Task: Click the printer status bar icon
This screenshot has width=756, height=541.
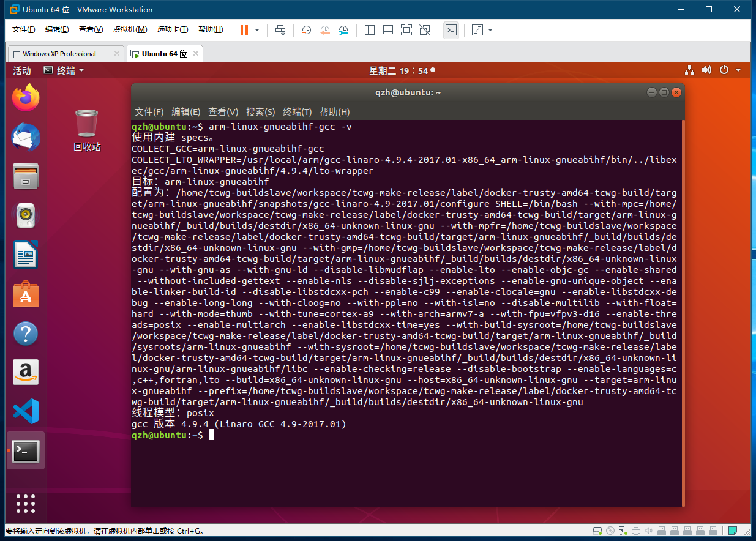Action: (636, 531)
